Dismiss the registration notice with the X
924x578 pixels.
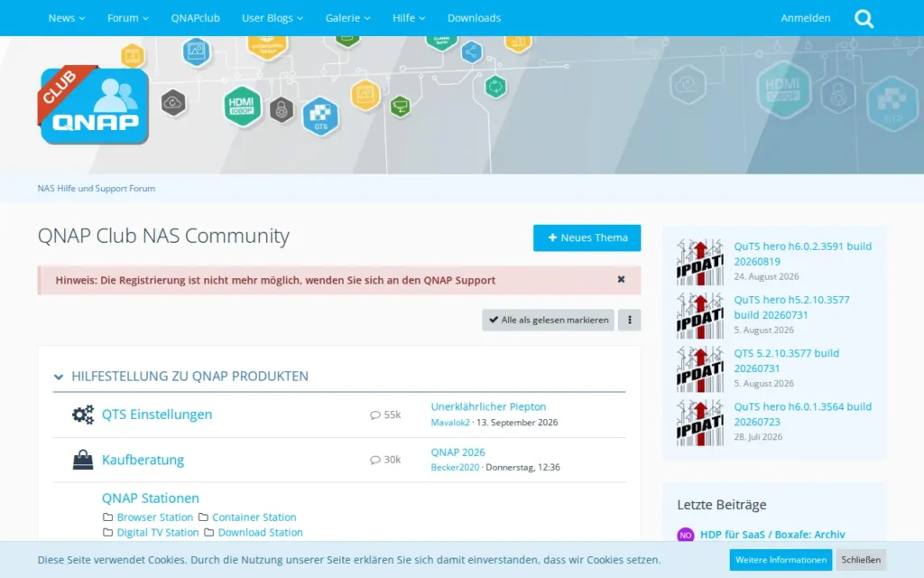(x=621, y=280)
